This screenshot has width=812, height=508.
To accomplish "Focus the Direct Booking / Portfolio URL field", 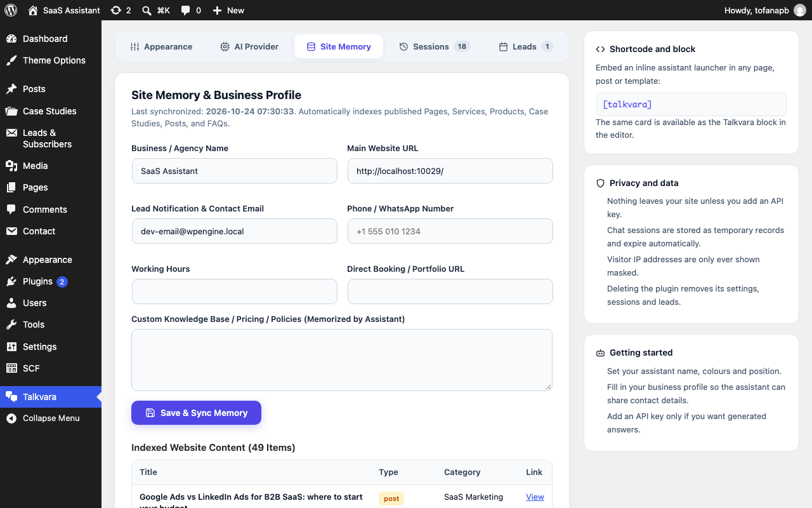I will click(x=450, y=291).
